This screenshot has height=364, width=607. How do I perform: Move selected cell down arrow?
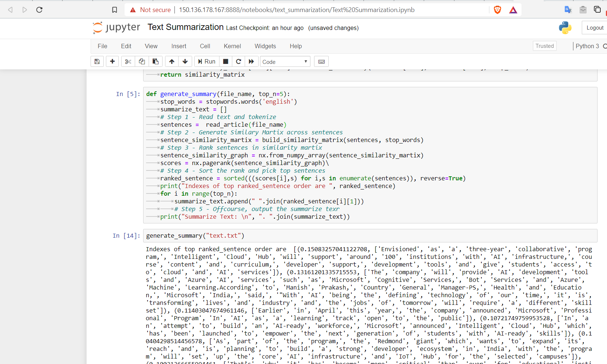coord(185,61)
